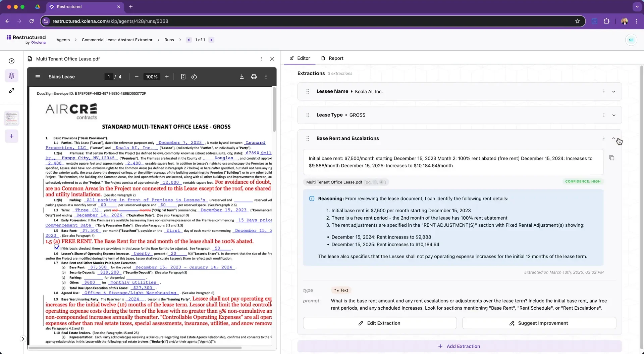Toggle the checkbox under Free Rent clause
This screenshot has width=644, height=354.
coord(57,248)
